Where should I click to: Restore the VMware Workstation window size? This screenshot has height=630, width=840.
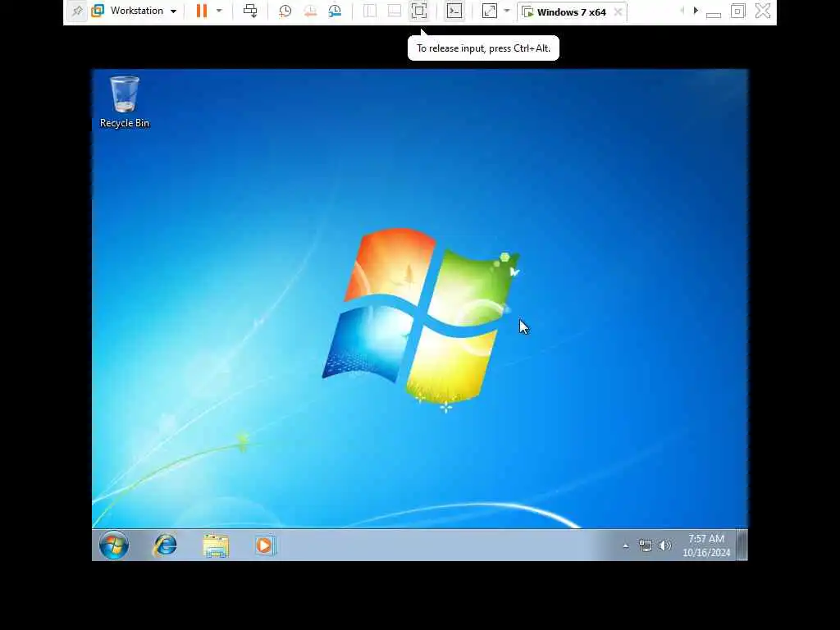click(738, 11)
